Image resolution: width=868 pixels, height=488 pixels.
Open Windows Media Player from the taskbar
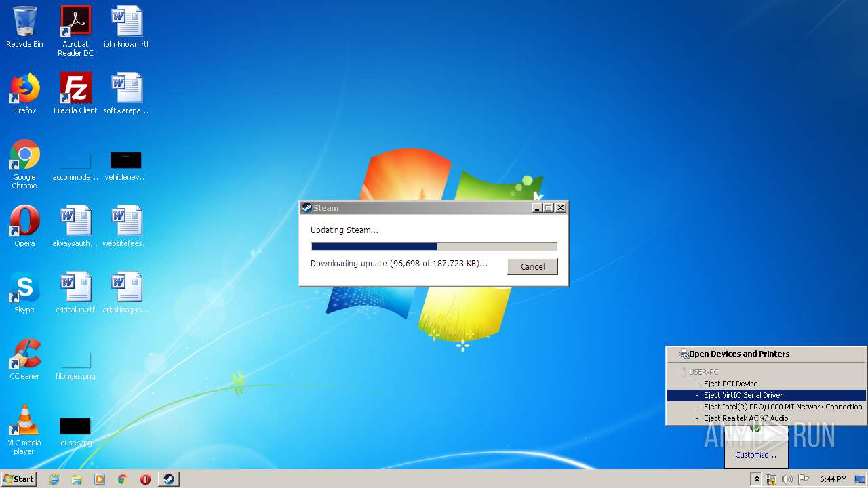pos(100,479)
